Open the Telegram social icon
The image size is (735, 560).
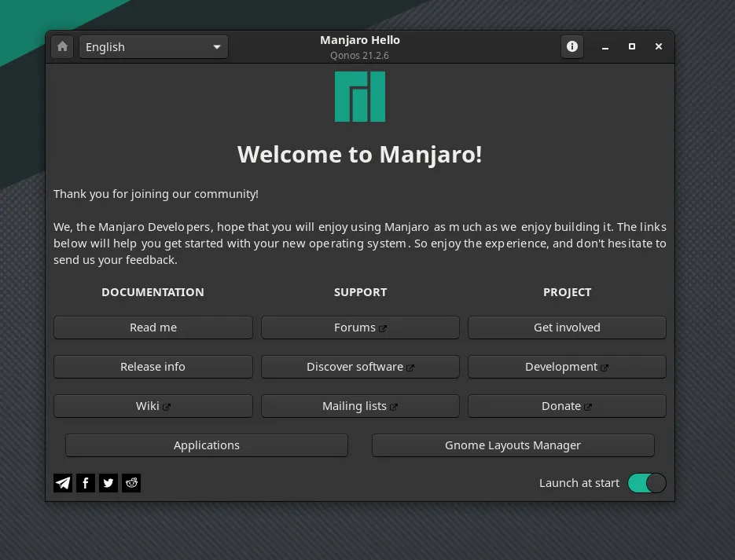63,483
